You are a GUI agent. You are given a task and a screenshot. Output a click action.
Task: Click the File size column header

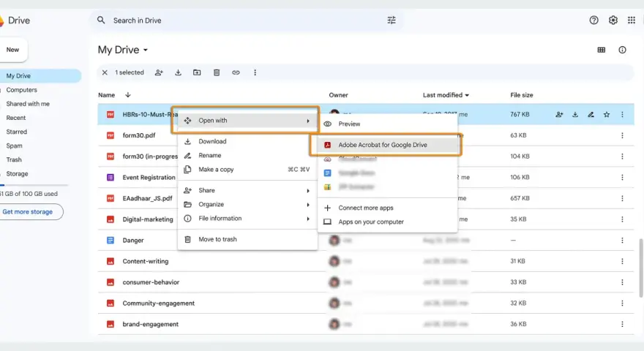(522, 95)
